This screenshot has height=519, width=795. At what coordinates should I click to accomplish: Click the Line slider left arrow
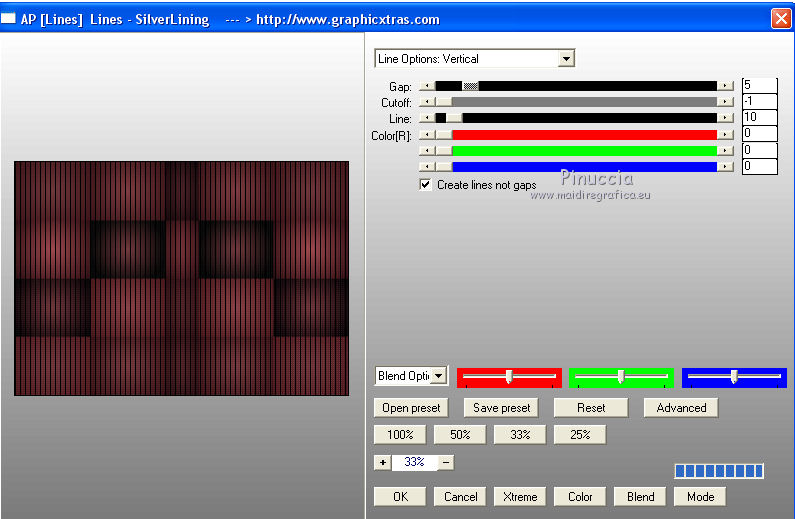tap(427, 118)
